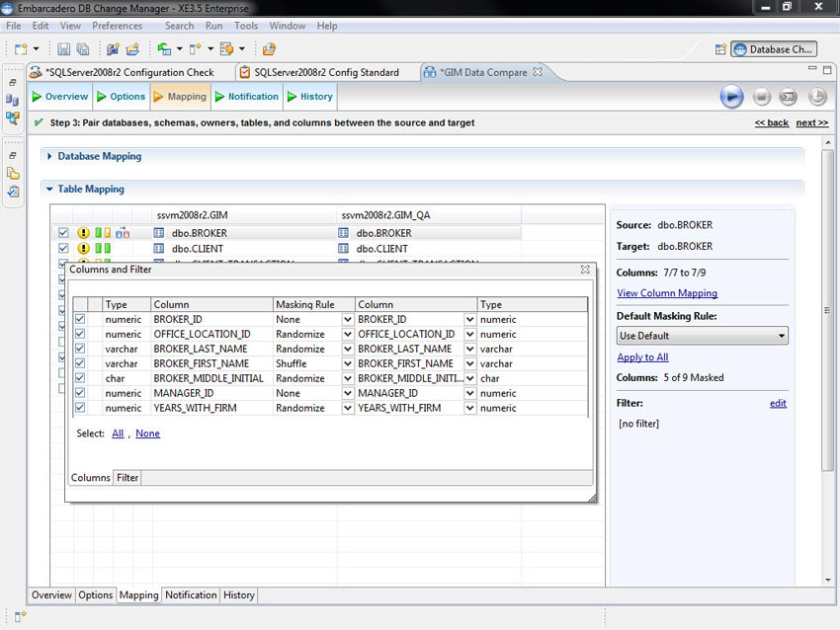Click the command line script round icon
The height and width of the screenshot is (630, 840).
tap(788, 97)
